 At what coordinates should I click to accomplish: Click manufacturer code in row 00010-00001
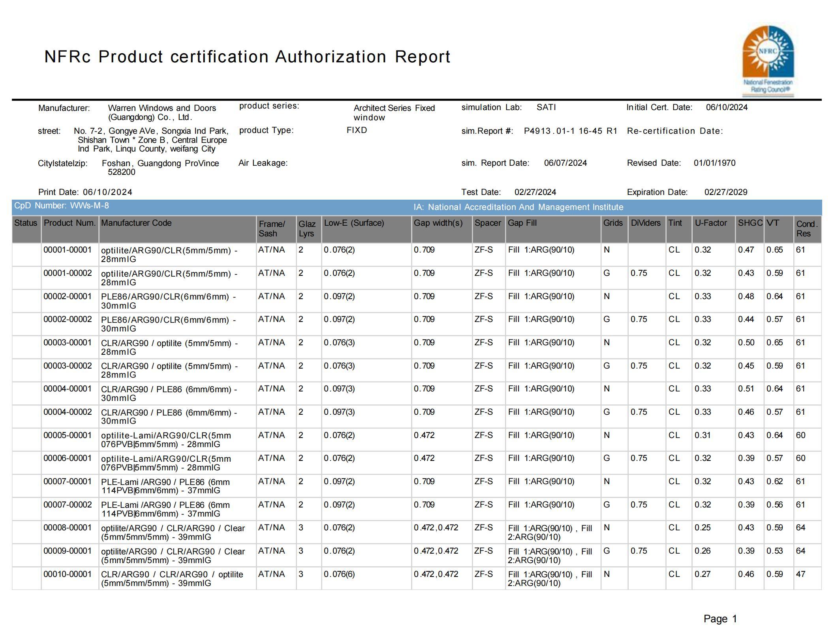(172, 579)
